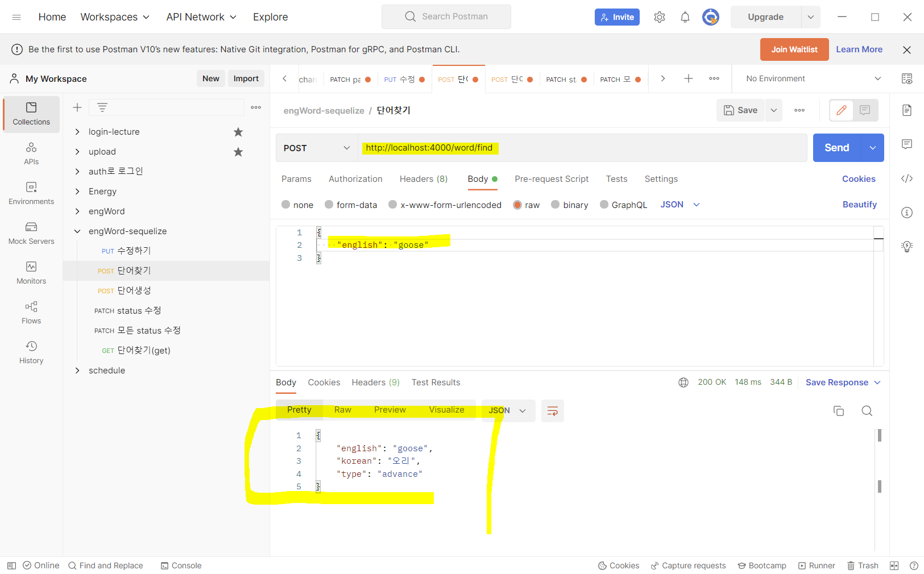Open the response JSON format dropdown
This screenshot has height=574, width=924.
point(508,411)
